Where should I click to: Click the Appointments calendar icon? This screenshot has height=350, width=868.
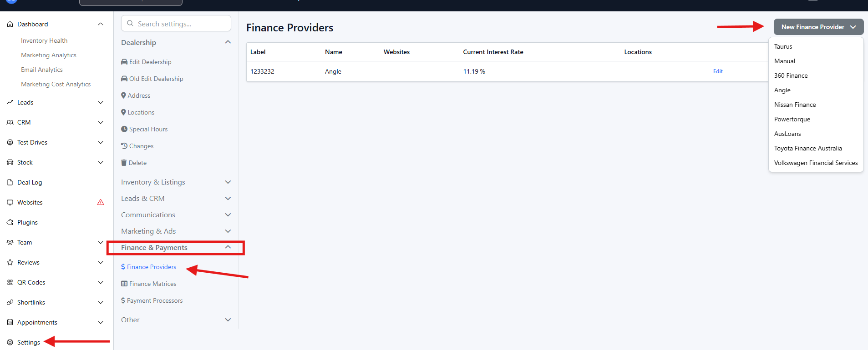(x=10, y=322)
